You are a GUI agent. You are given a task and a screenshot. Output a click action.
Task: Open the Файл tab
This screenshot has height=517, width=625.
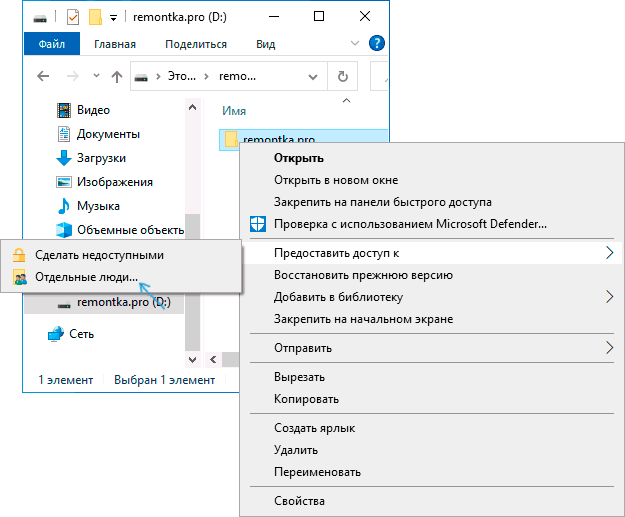point(52,44)
